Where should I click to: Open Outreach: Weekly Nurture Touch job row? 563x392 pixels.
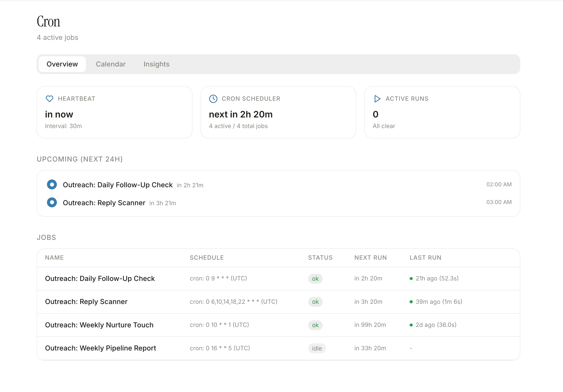(x=99, y=325)
